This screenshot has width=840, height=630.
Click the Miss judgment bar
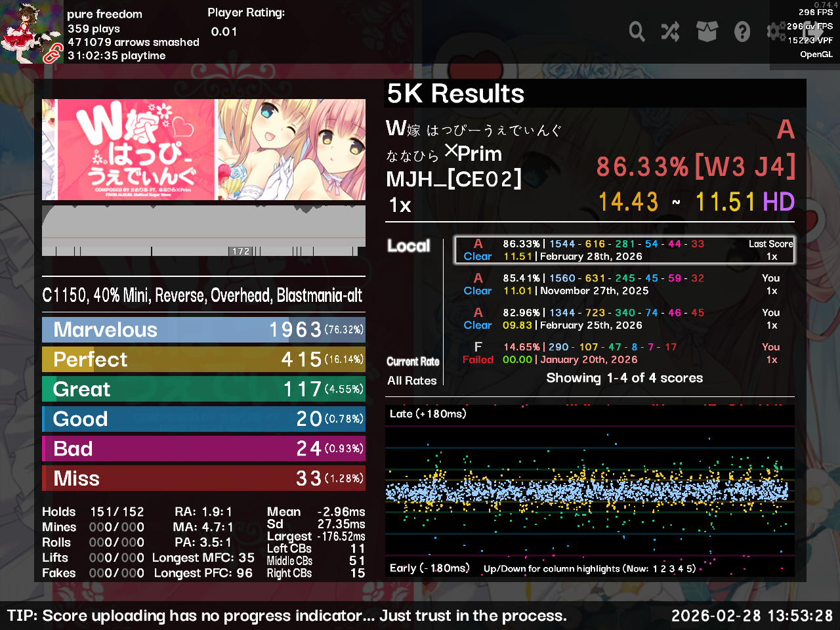coord(203,478)
